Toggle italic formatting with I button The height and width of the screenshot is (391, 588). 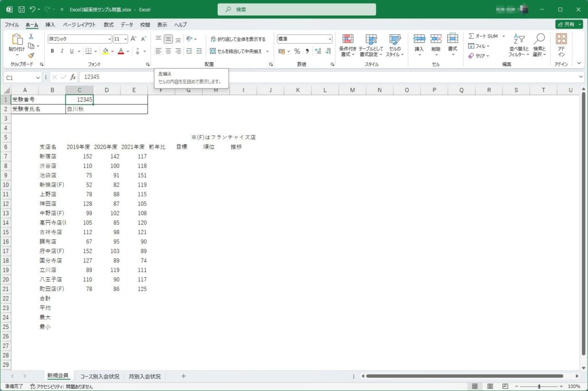[x=62, y=51]
